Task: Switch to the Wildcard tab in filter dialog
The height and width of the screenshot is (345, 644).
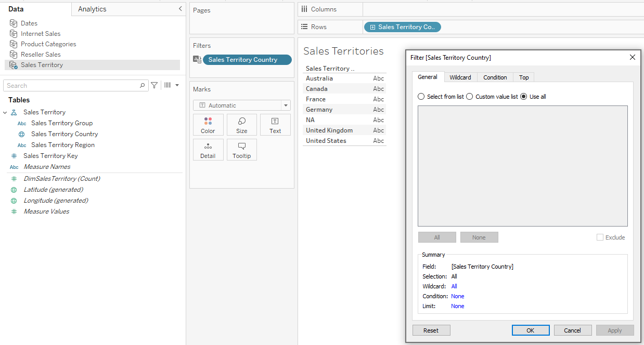Action: 460,77
